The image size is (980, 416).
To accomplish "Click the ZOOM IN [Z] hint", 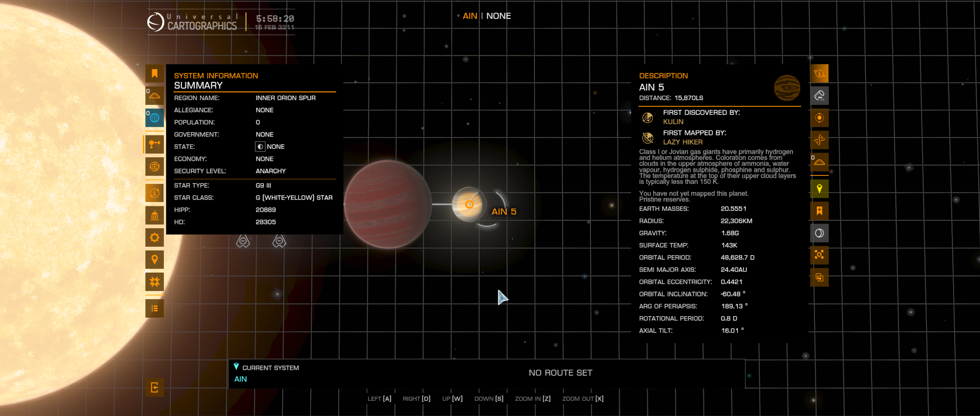I will [532, 399].
